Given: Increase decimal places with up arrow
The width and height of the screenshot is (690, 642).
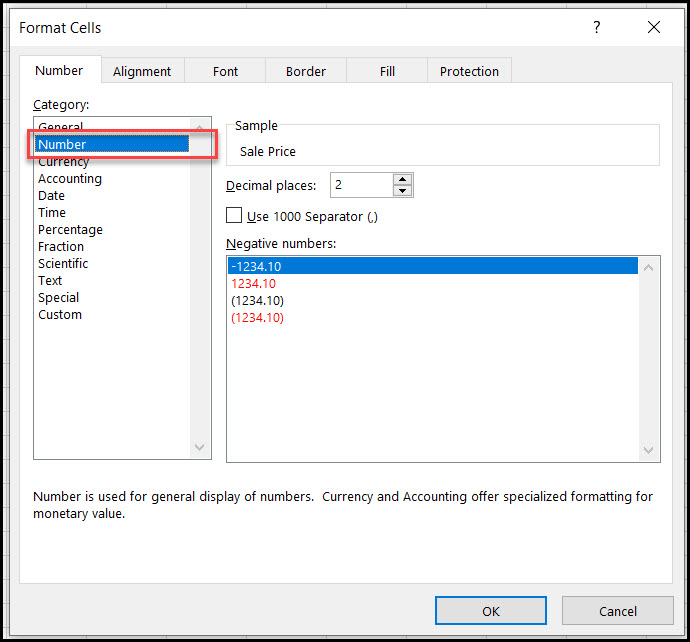Looking at the screenshot, I should pos(402,179).
